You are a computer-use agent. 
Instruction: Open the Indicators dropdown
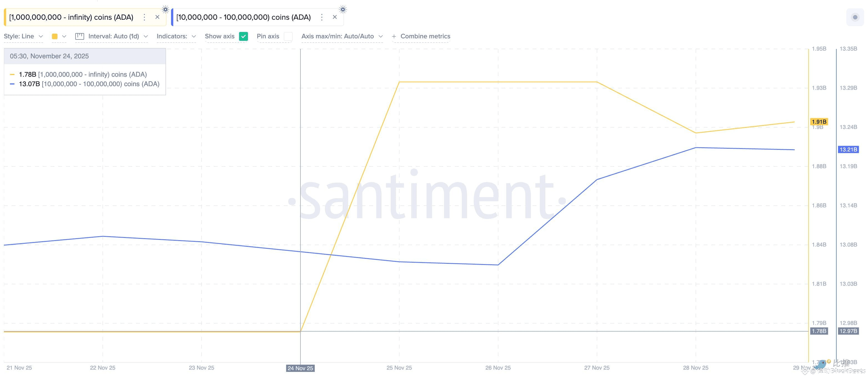pyautogui.click(x=176, y=36)
